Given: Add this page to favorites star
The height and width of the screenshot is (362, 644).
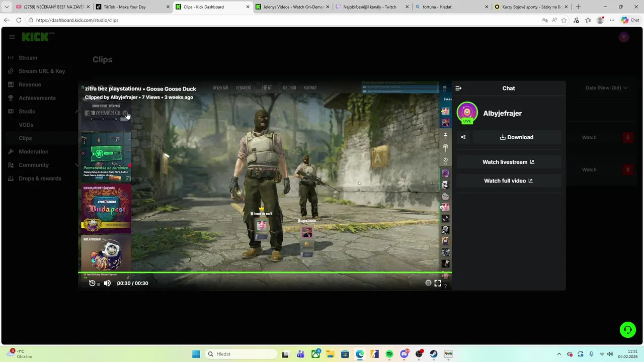Looking at the screenshot, I should tap(564, 20).
